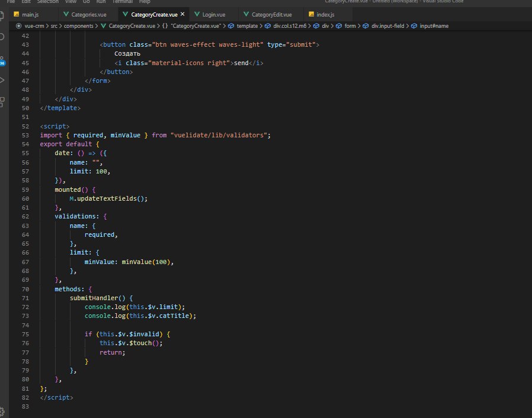
Task: Click 'minValue(100)' on line 67
Action: (x=146, y=262)
